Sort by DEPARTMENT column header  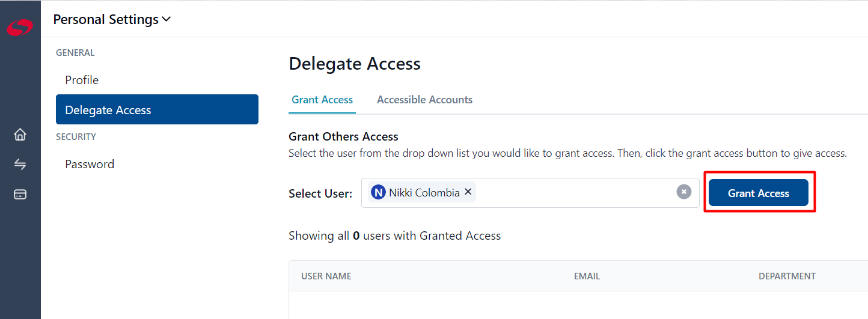click(787, 276)
